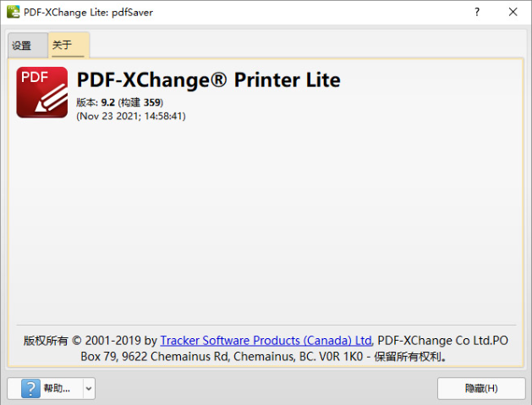
Task: Open the Tracker Software Products (Canada) Ltd link
Action: click(x=266, y=340)
